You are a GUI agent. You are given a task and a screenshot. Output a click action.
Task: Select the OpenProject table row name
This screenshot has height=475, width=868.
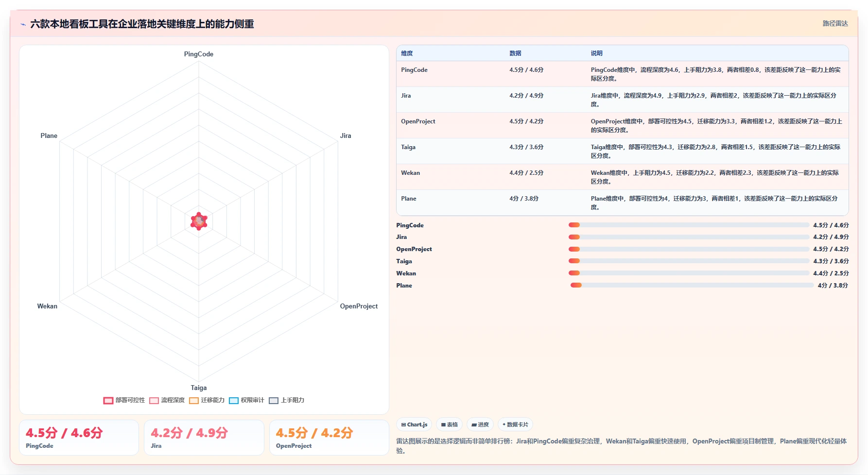(418, 121)
